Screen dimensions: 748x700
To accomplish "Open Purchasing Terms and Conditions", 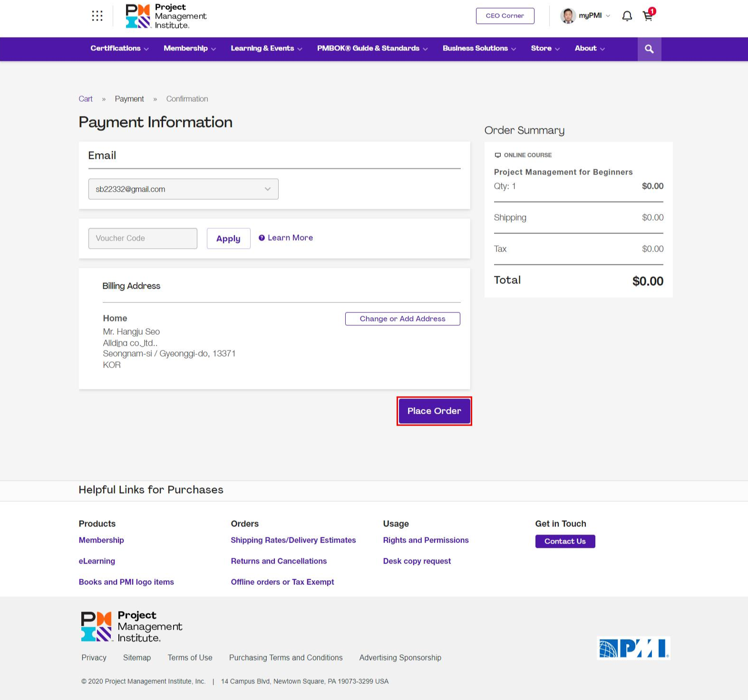I will 286,658.
